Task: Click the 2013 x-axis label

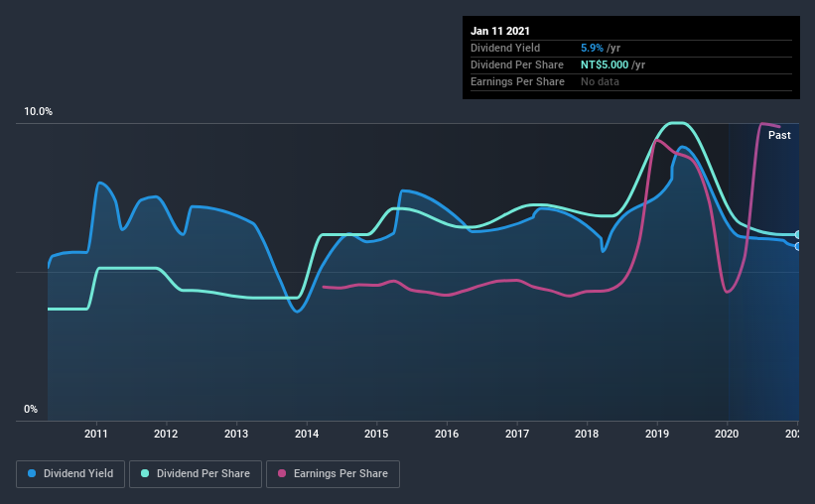Action: click(236, 434)
